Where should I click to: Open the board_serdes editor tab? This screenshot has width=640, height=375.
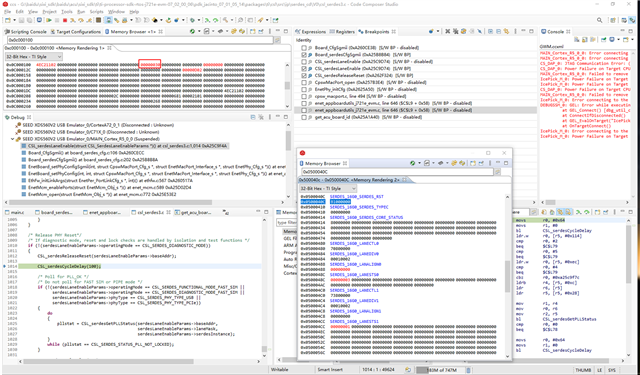[x=54, y=212]
